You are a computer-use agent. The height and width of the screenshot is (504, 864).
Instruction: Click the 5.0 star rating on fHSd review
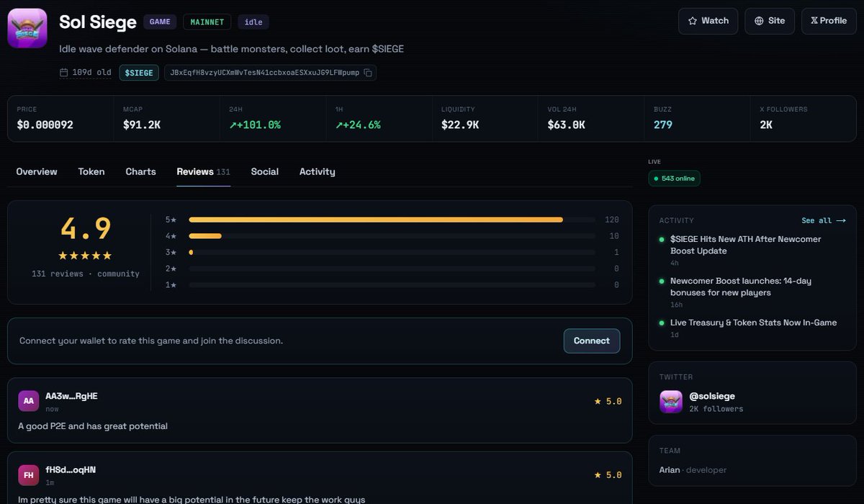click(x=608, y=475)
